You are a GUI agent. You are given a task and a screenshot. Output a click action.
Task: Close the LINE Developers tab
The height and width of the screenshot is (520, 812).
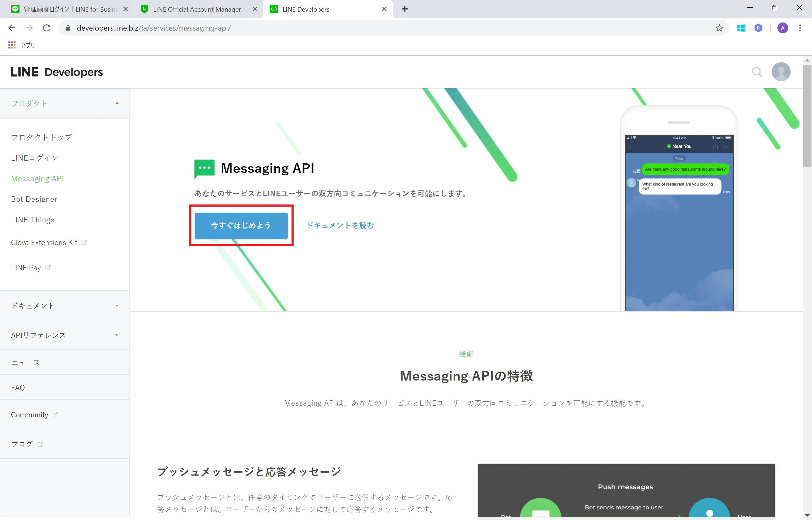[384, 9]
